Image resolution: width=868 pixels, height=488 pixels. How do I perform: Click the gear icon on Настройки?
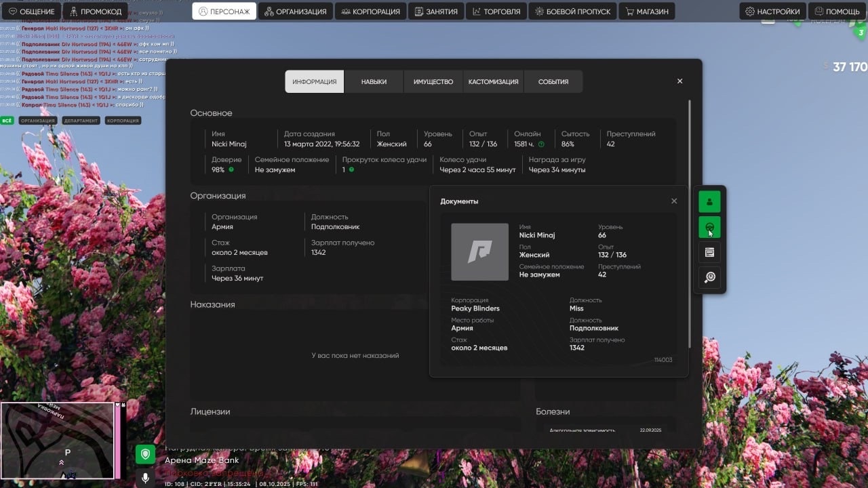click(x=750, y=12)
